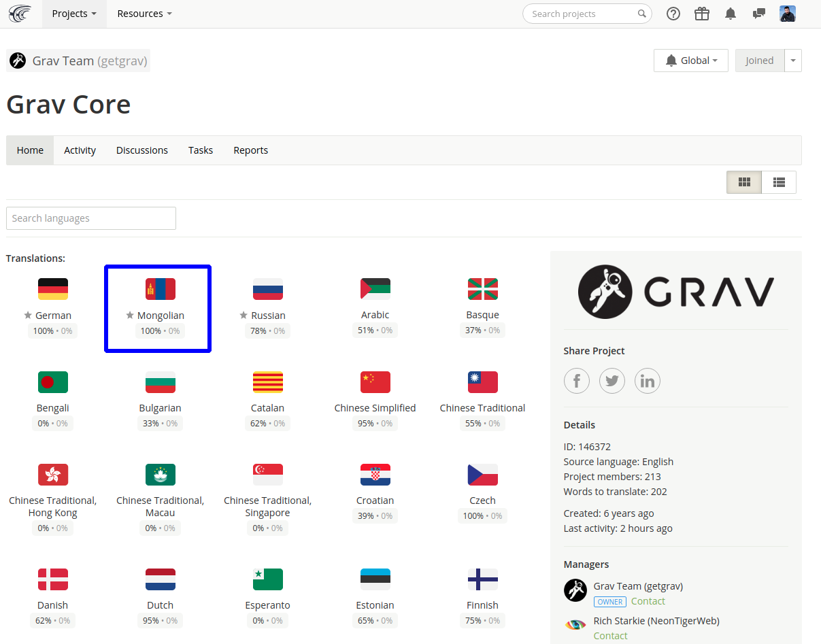The width and height of the screenshot is (821, 644).
Task: Open Rich Starkie's avatar
Action: click(x=575, y=624)
